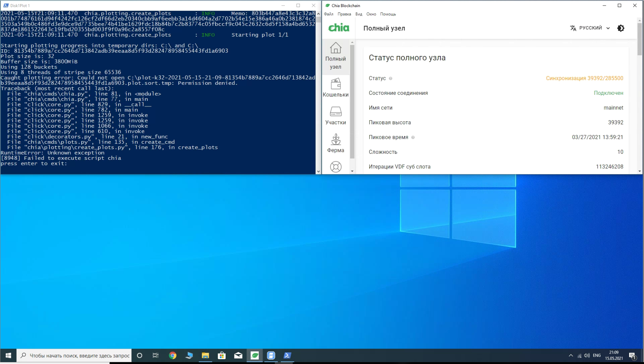The height and width of the screenshot is (364, 644).
Task: Open the Правка menu
Action: (x=344, y=14)
